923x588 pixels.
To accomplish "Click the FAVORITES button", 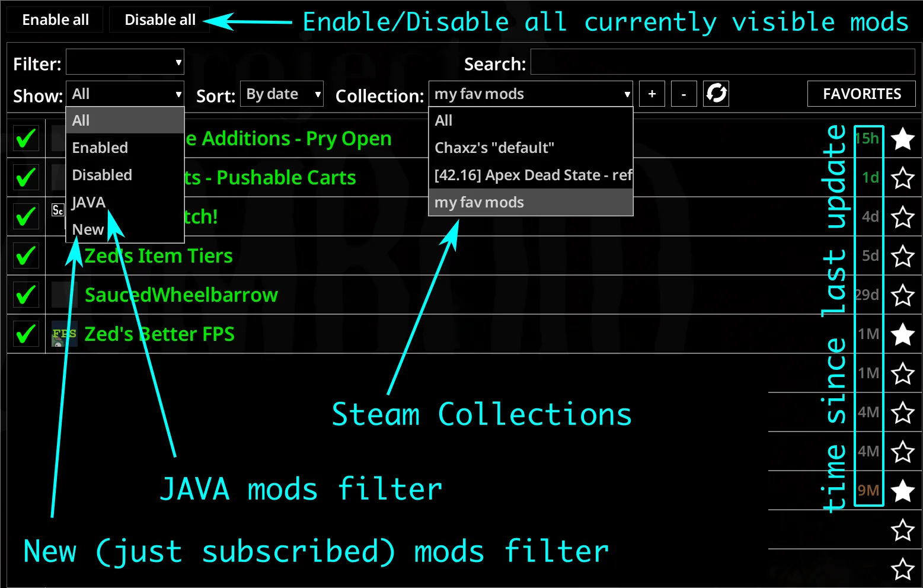I will (861, 94).
